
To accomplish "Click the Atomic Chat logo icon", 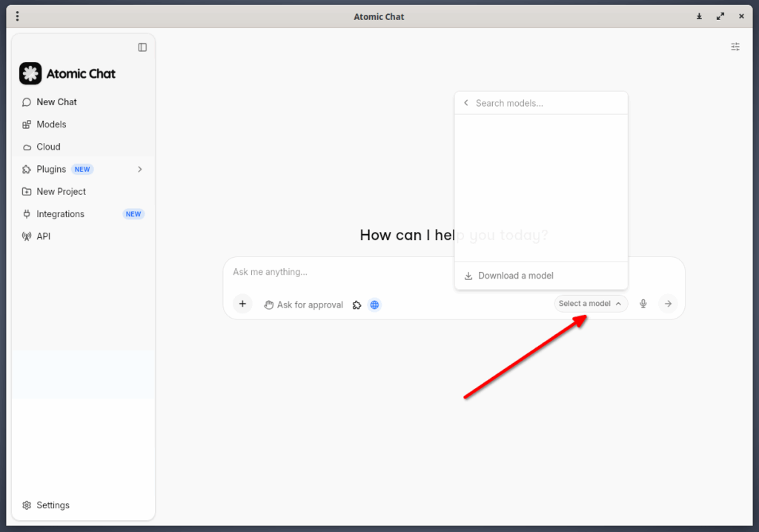I will 30,73.
